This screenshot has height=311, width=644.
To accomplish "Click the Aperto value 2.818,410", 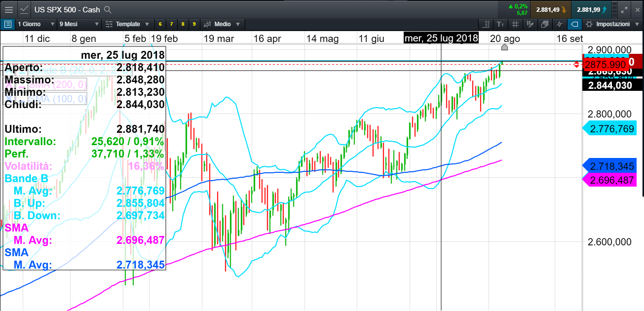I will [141, 68].
